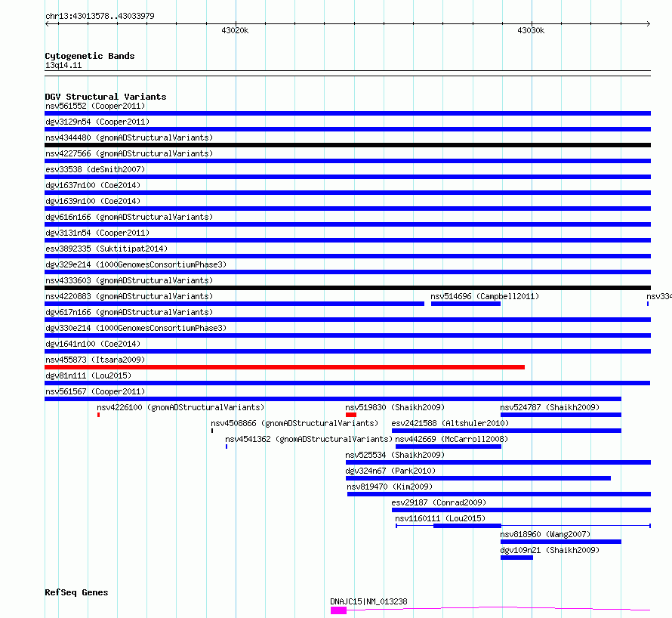Click dgv1639n100 (Coe2014) label
The width and height of the screenshot is (672, 618).
93,201
